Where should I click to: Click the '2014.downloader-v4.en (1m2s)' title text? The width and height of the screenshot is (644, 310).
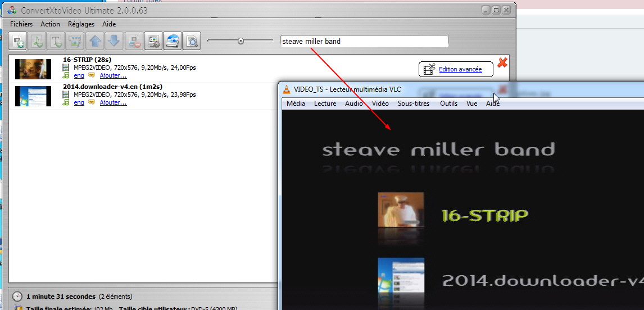coord(112,87)
